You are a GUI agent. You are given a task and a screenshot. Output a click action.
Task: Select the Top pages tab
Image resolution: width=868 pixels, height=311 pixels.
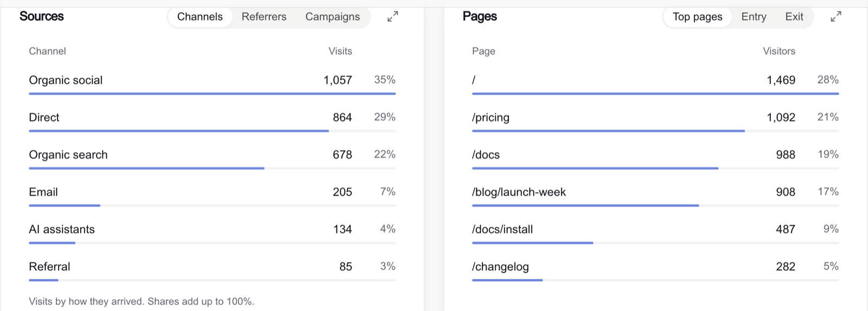698,17
